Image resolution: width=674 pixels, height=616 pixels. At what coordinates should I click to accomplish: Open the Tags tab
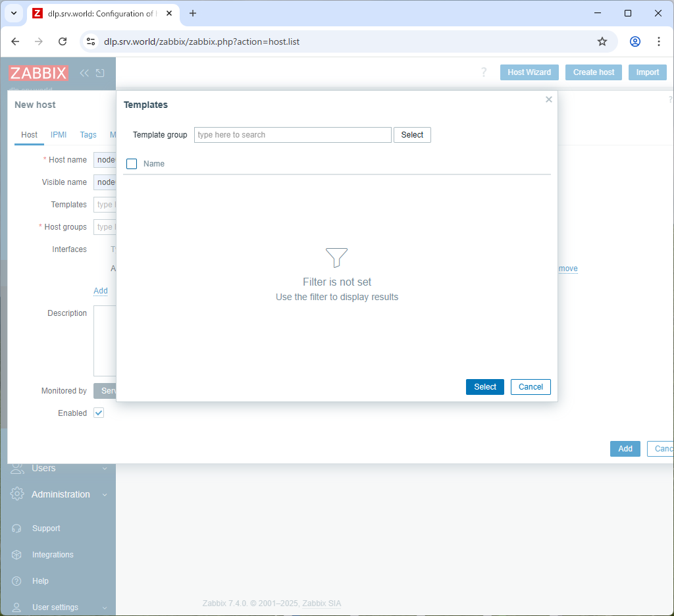[x=88, y=135]
